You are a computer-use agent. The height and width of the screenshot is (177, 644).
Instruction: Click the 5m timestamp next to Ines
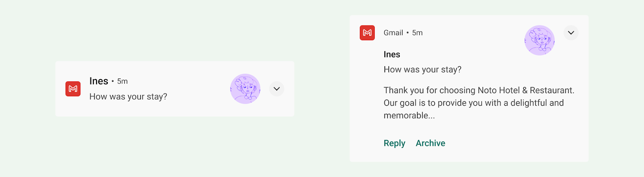point(122,81)
